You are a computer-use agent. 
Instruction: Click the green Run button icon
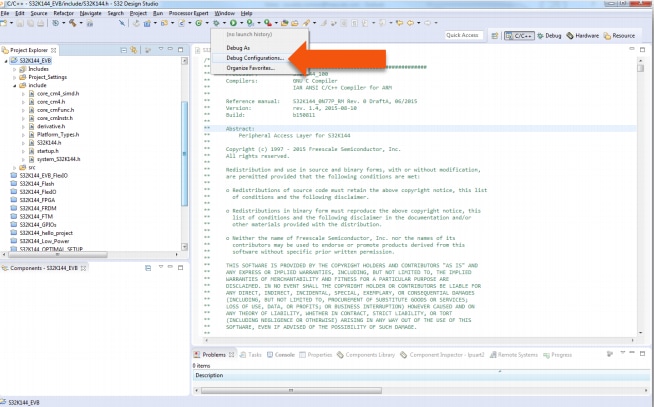pos(232,21)
